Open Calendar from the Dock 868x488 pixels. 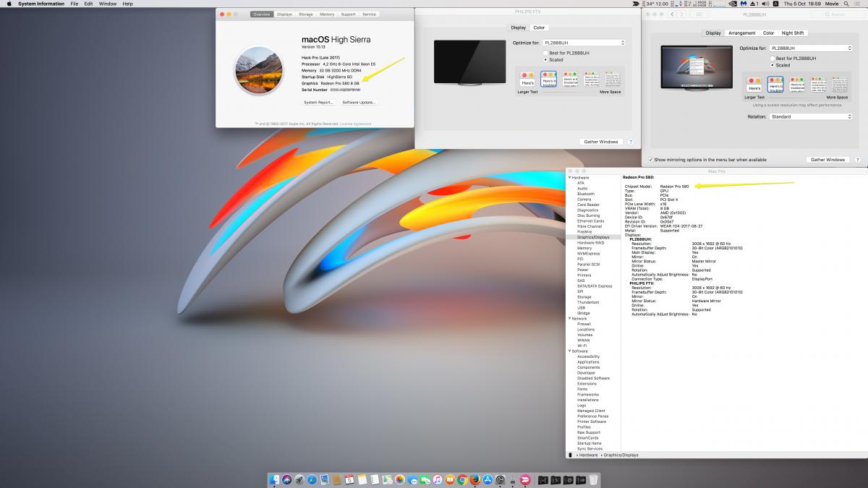point(349,479)
